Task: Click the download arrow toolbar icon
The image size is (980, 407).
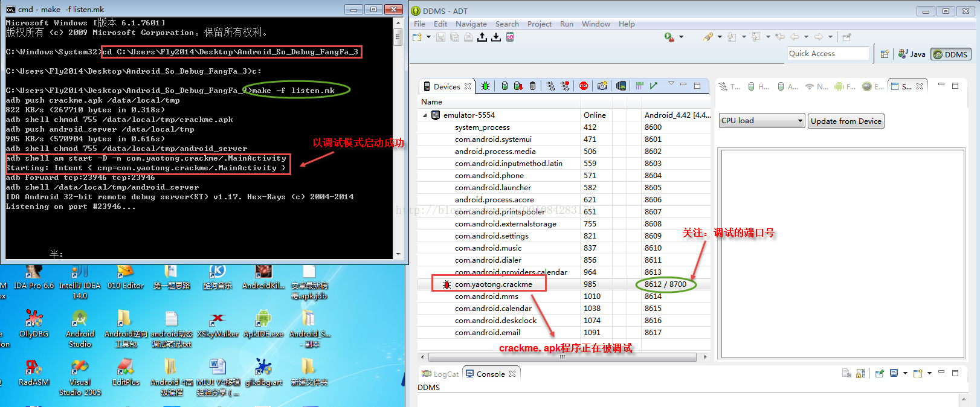Action: pyautogui.click(x=496, y=37)
